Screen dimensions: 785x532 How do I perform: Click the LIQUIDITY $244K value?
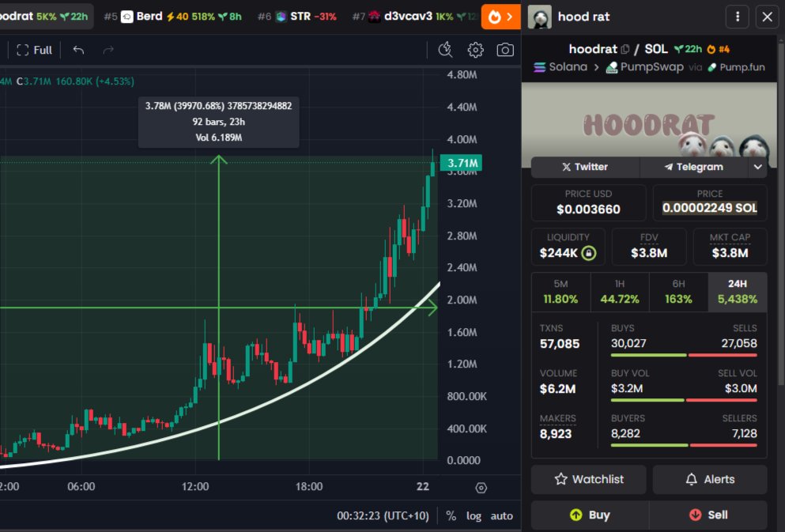tap(558, 253)
